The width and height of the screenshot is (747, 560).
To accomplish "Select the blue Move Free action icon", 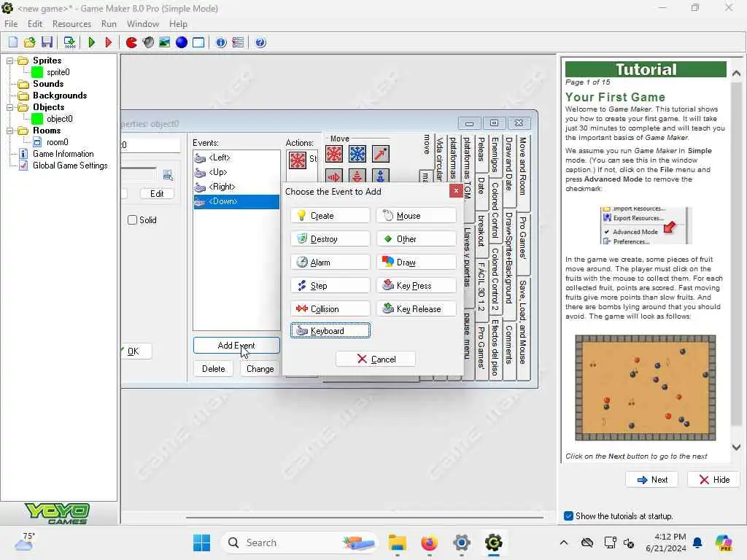I will click(357, 154).
